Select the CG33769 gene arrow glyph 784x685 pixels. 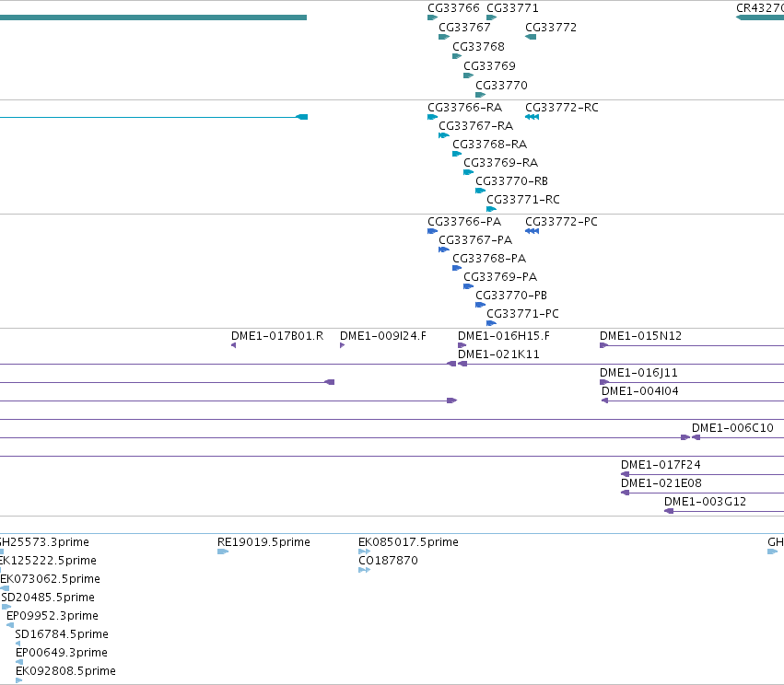tap(469, 75)
